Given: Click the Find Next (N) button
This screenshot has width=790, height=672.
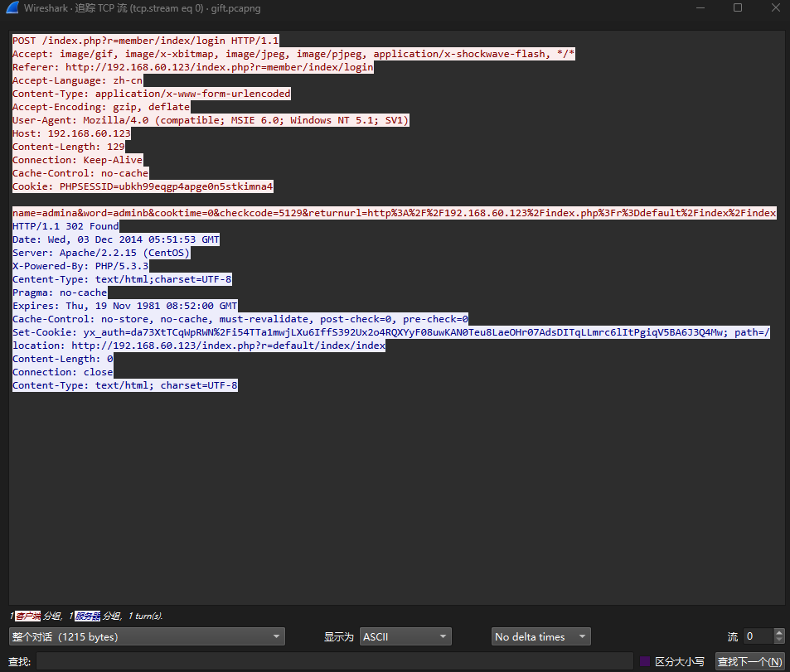Looking at the screenshot, I should 749,661.
